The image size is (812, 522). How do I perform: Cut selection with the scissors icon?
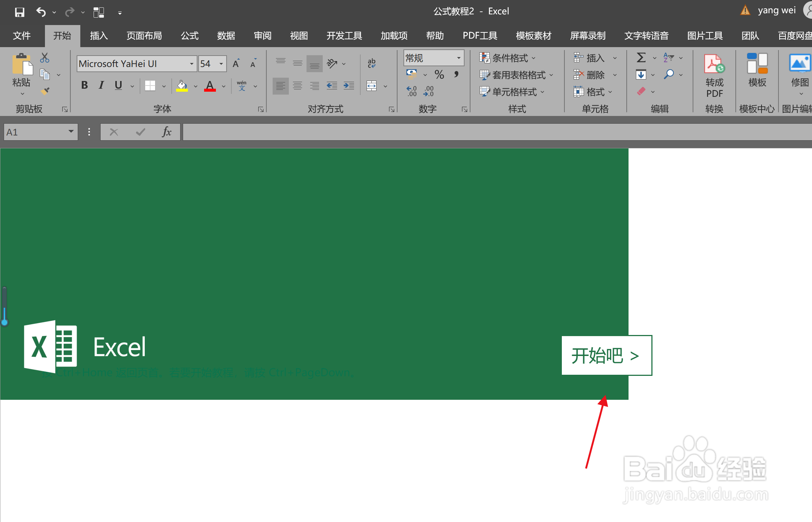45,57
